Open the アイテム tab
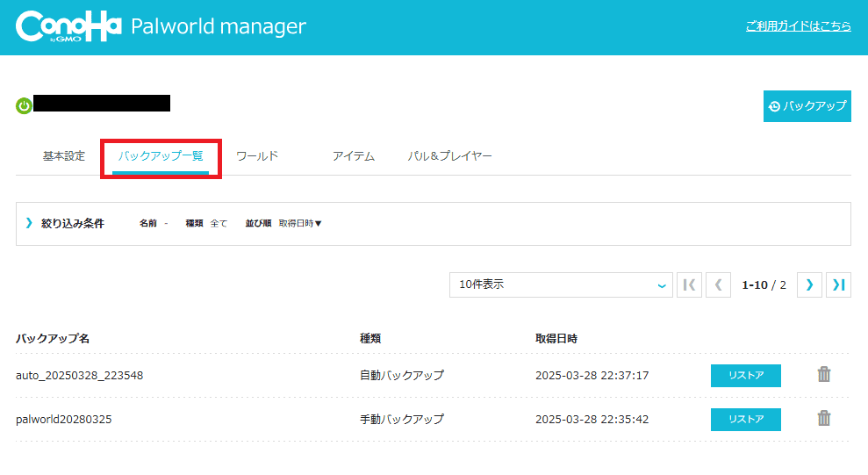Image resolution: width=868 pixels, height=475 pixels. click(353, 156)
